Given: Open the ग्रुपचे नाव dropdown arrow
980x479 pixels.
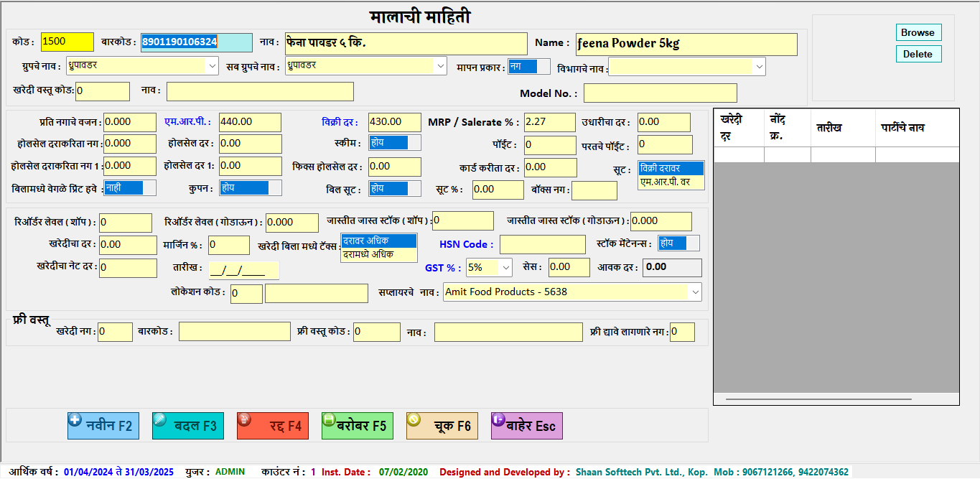Looking at the screenshot, I should click(212, 66).
